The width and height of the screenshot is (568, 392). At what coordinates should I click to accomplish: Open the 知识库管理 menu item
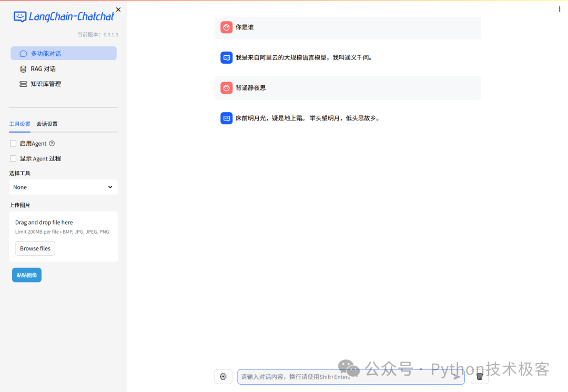pos(64,84)
